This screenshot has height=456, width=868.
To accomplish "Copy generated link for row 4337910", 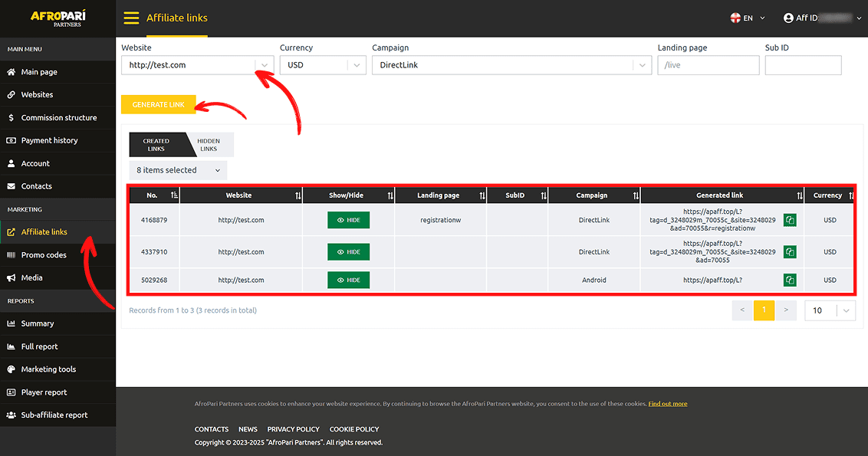I will coord(790,252).
